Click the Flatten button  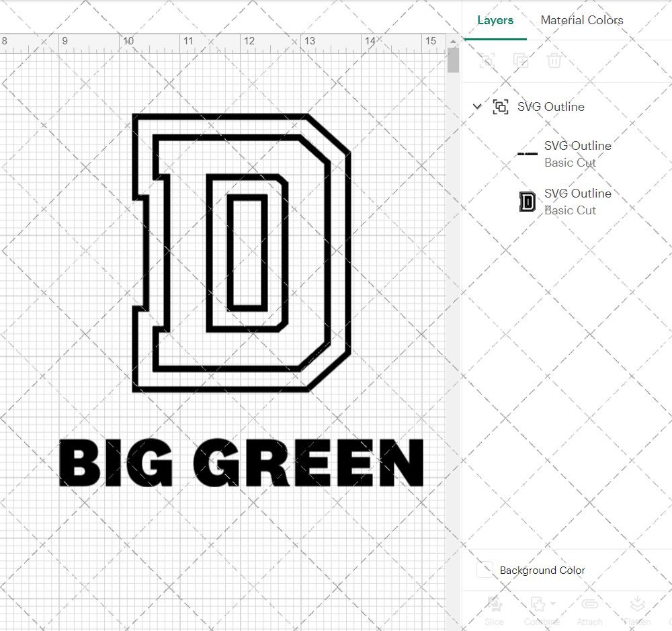coord(637,610)
